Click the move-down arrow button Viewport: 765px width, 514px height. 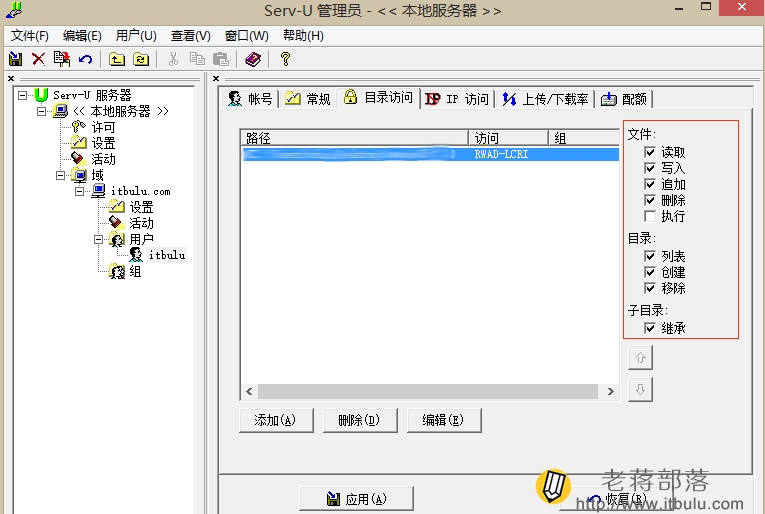coord(640,389)
